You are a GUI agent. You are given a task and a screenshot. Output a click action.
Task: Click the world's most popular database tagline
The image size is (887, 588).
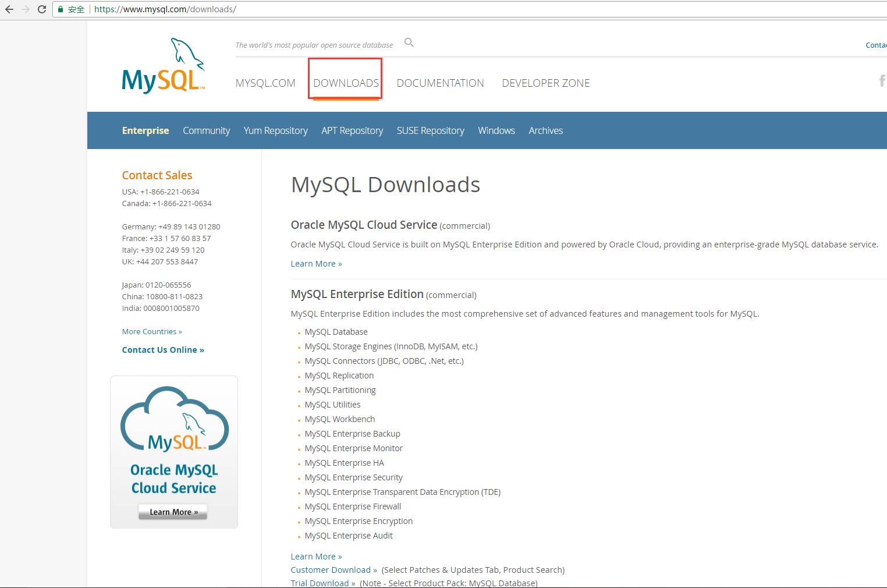314,45
